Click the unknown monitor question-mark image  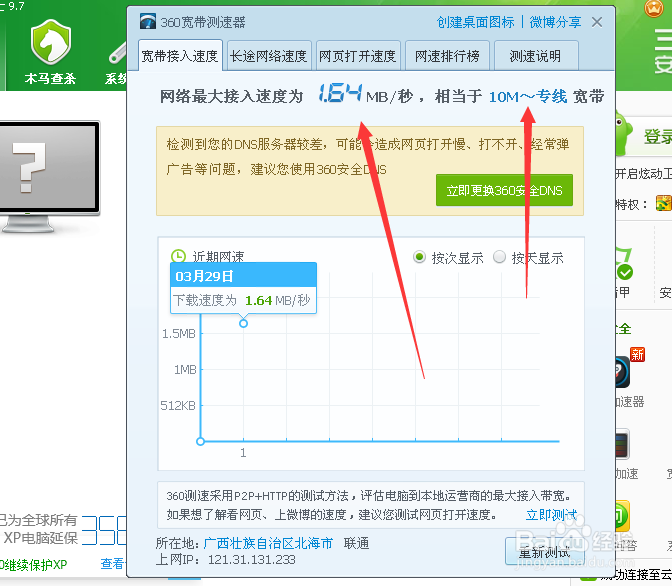coord(48,177)
